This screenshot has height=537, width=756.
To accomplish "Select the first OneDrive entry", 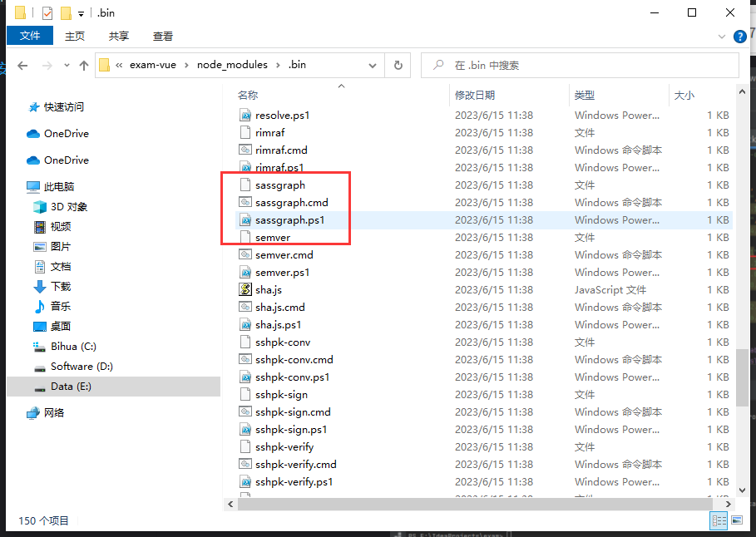I will [66, 134].
